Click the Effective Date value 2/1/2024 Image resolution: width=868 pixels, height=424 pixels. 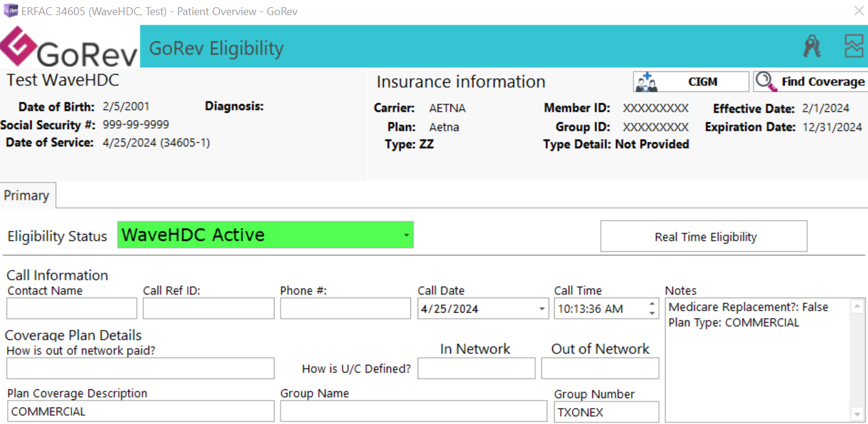pos(826,109)
